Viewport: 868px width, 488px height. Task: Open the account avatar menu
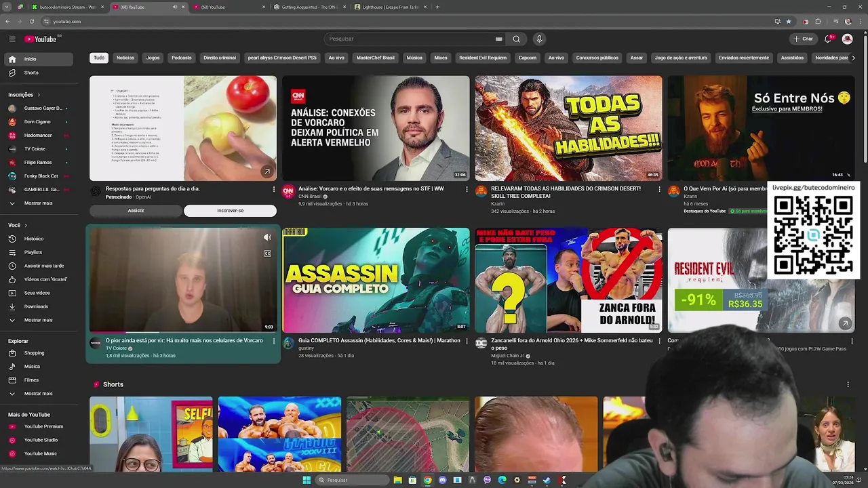pyautogui.click(x=847, y=39)
